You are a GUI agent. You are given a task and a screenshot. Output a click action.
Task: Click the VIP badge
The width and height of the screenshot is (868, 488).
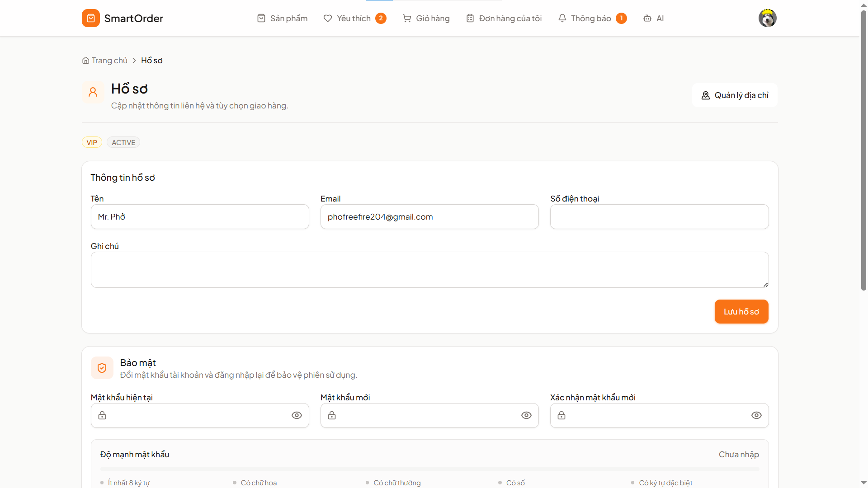coord(92,142)
